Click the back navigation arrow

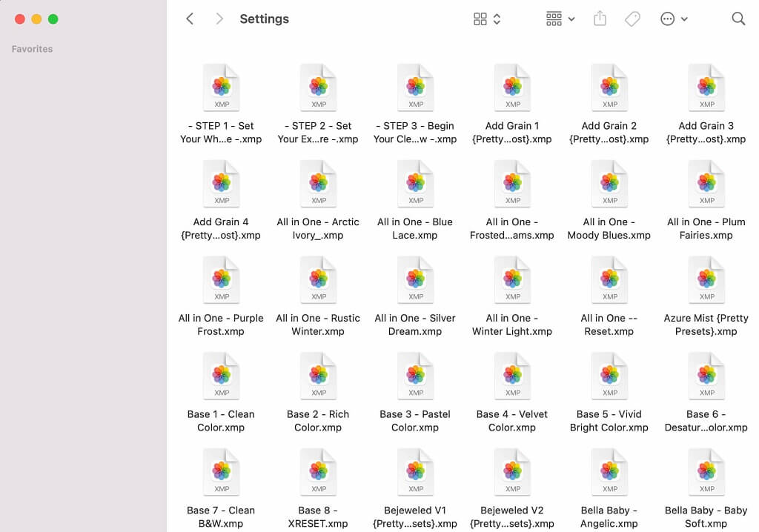click(190, 19)
